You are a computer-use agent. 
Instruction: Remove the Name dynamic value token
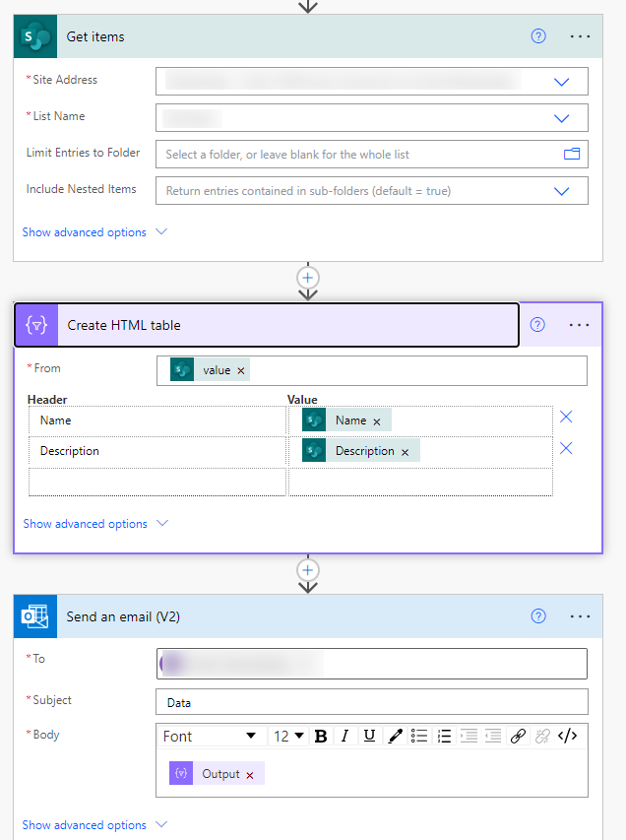click(377, 421)
